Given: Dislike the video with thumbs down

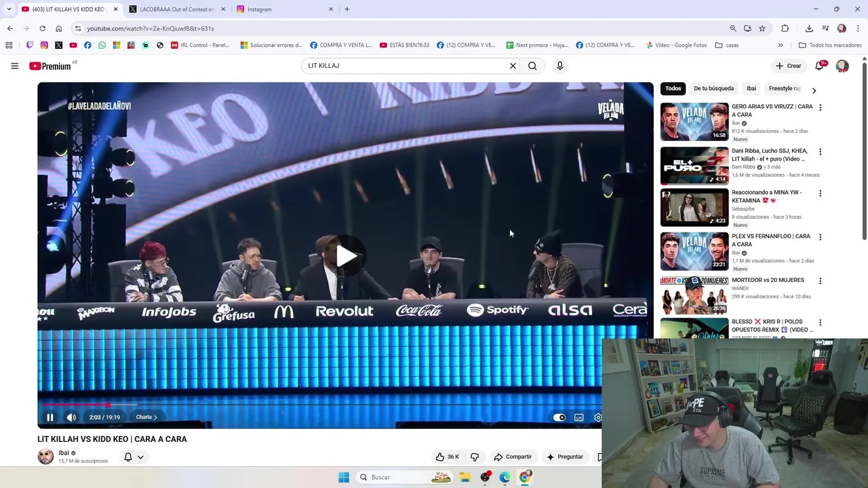Looking at the screenshot, I should click(475, 457).
